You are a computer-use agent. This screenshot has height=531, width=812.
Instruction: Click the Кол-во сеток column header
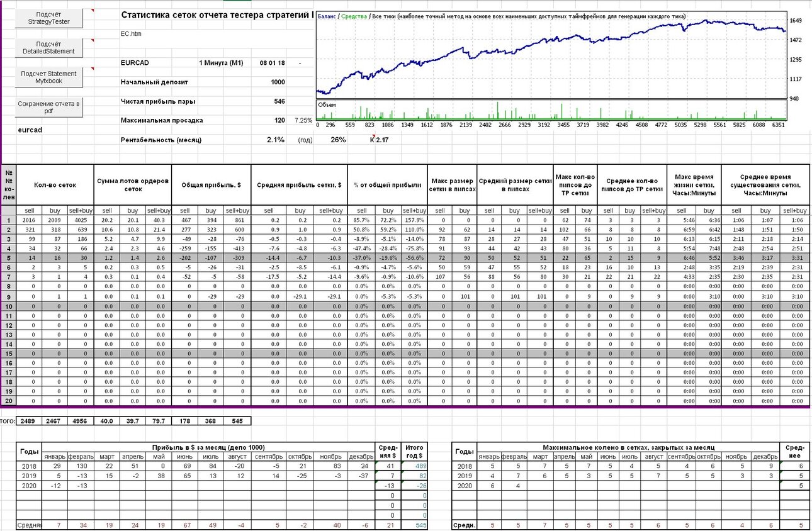56,185
